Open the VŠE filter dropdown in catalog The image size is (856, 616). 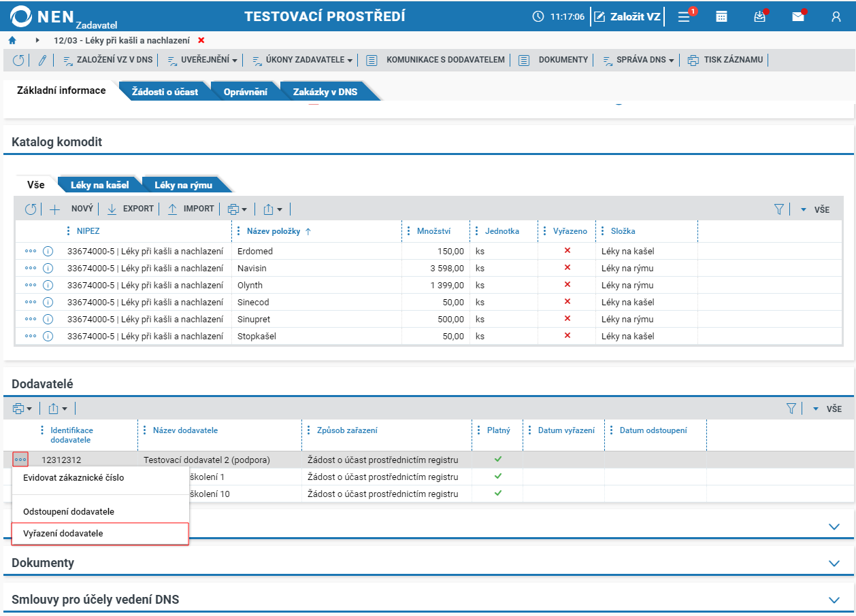coord(814,209)
